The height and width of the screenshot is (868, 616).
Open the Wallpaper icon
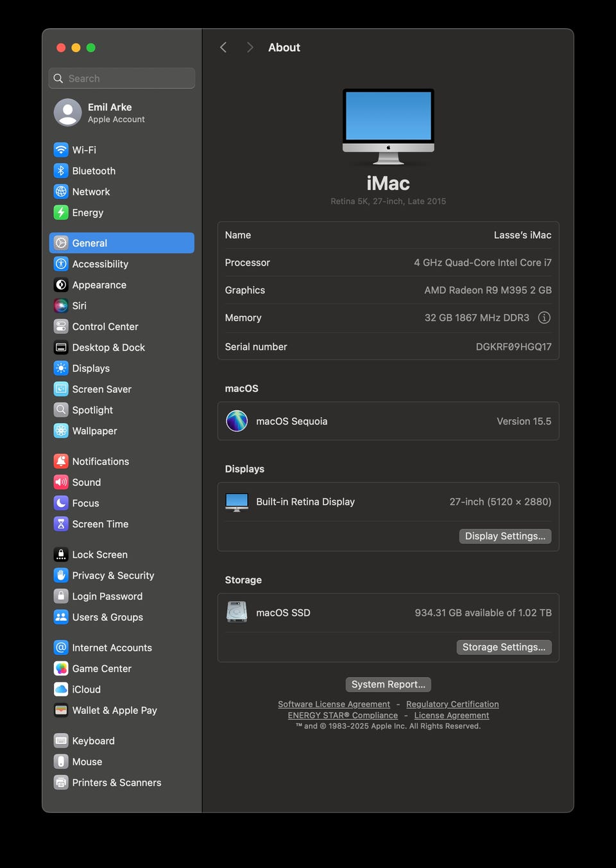pos(61,431)
